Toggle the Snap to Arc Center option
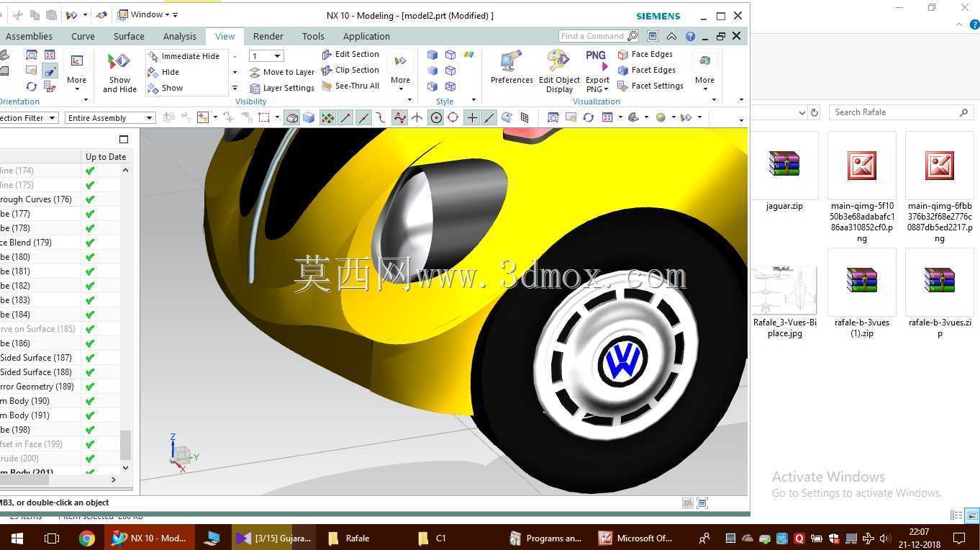The width and height of the screenshot is (980, 550). click(x=436, y=118)
